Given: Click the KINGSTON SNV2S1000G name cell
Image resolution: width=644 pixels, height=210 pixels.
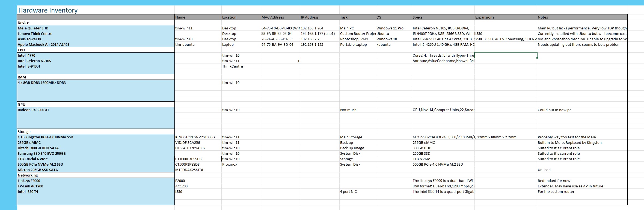Looking at the screenshot, I should point(195,137).
